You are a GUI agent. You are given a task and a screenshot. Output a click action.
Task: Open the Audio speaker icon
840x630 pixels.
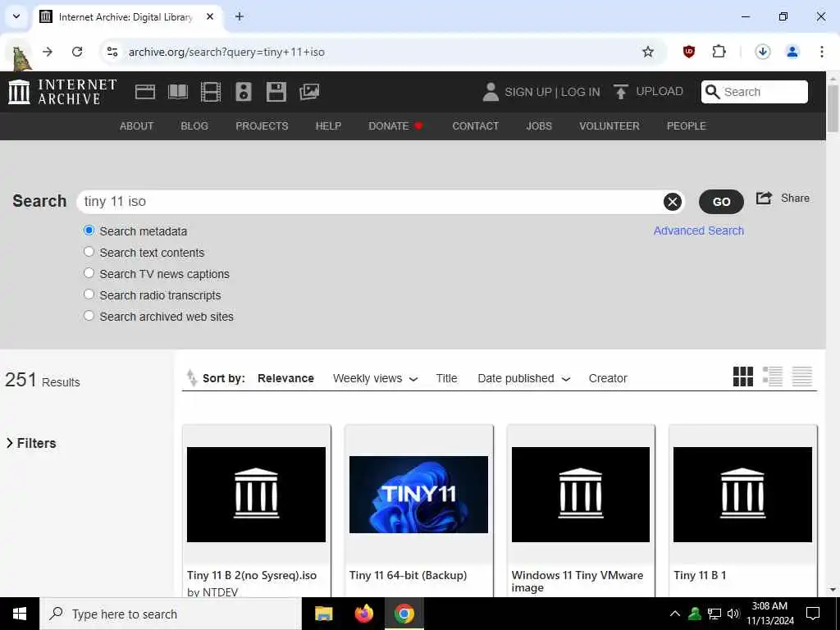(x=243, y=92)
